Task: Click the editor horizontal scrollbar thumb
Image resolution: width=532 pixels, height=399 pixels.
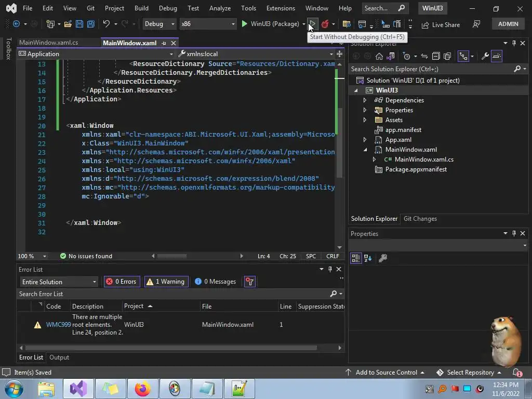Action: pyautogui.click(x=171, y=256)
